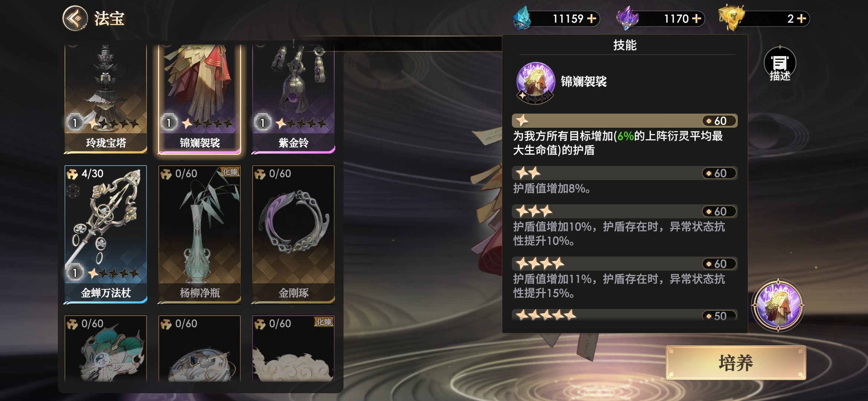Tap the round 锦斓袈裟 skill icon in panel
The height and width of the screenshot is (401, 868).
coord(536,82)
